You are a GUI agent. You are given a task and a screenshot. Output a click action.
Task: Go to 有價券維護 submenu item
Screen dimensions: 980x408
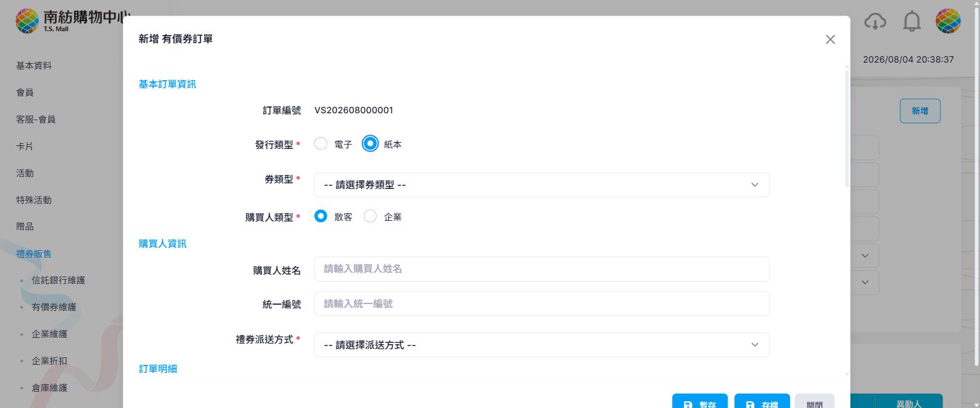[54, 307]
